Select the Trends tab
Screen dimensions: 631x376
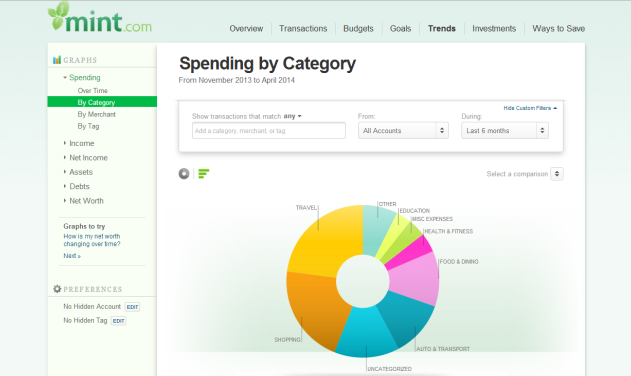tap(441, 29)
